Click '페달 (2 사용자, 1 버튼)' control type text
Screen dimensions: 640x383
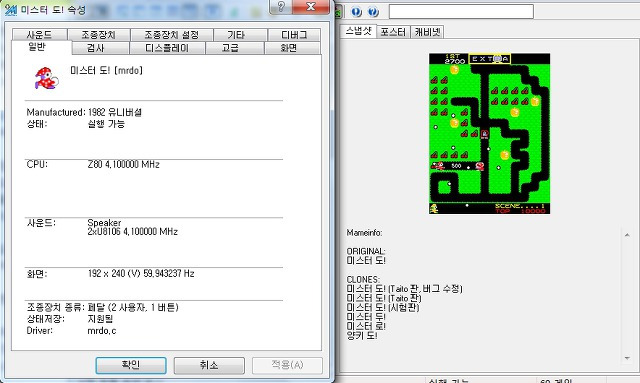click(133, 307)
